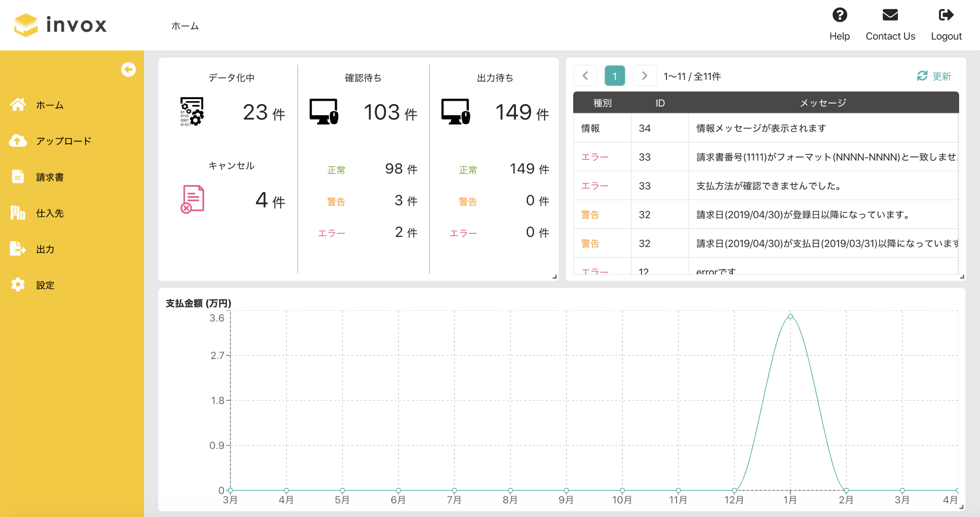Open the 請求書 menu item
The width and height of the screenshot is (980, 517).
(49, 177)
